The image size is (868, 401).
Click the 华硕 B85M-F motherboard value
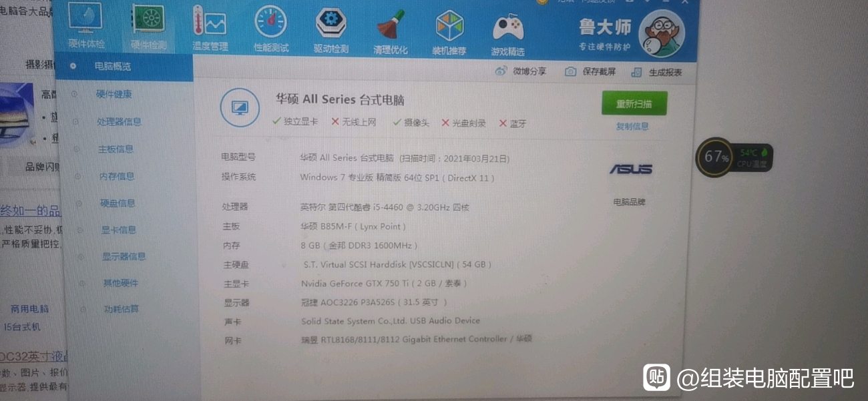click(353, 226)
